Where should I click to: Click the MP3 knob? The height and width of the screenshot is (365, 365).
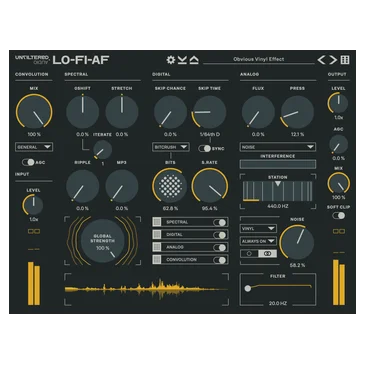122,186
